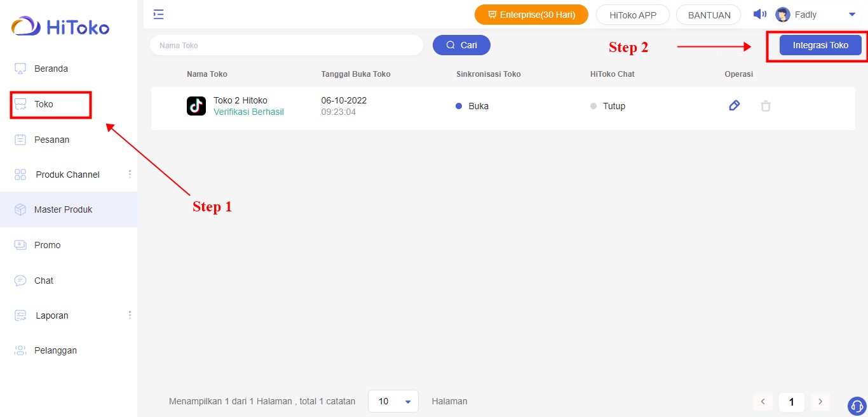Click the Promo icon in sidebar
The image size is (868, 417).
pyautogui.click(x=20, y=245)
